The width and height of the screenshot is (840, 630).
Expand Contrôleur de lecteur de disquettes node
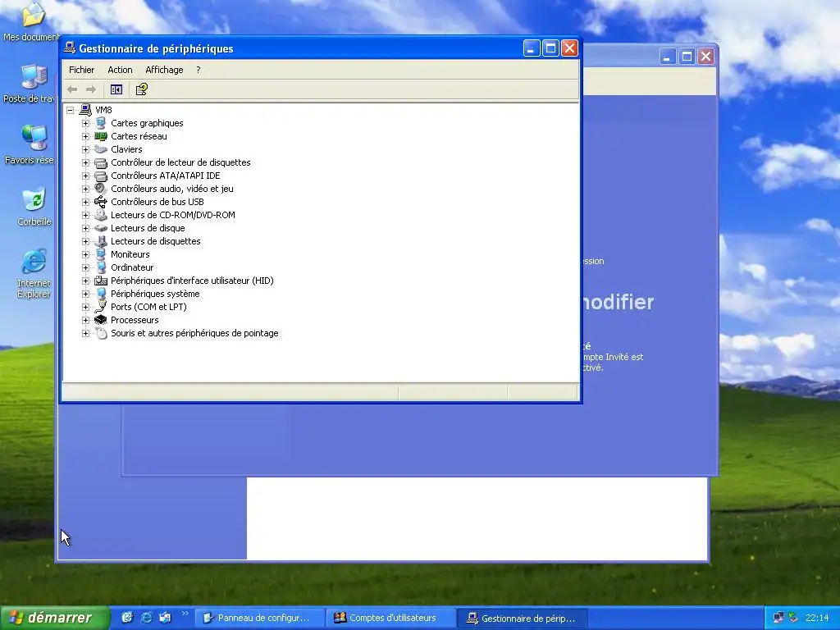pyautogui.click(x=85, y=162)
